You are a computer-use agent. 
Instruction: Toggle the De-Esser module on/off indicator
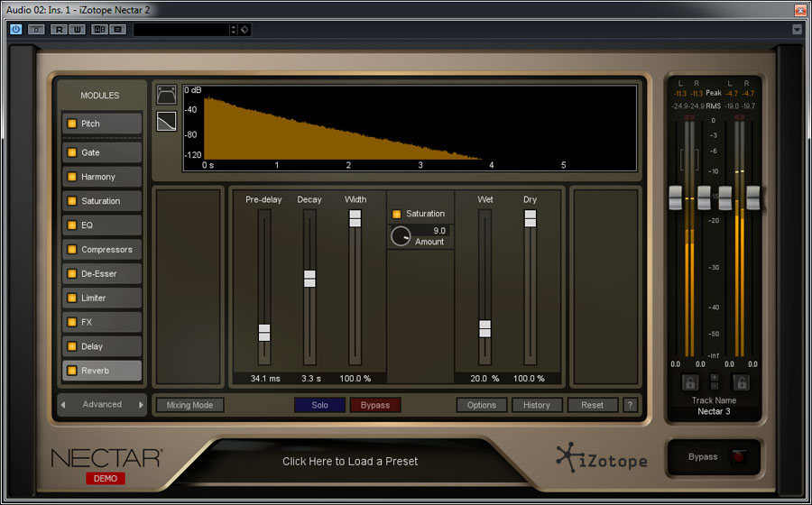[x=72, y=273]
